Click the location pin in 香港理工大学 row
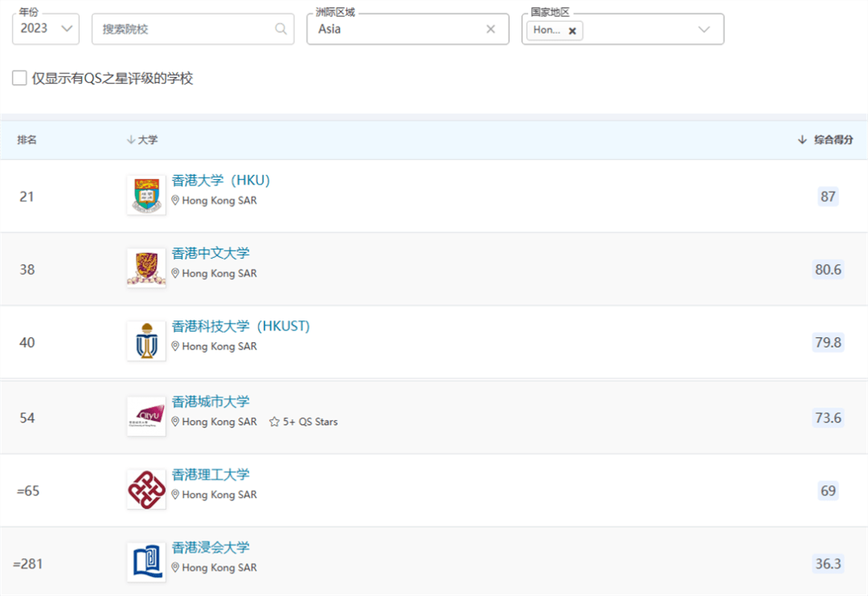This screenshot has height=596, width=868. [x=175, y=495]
